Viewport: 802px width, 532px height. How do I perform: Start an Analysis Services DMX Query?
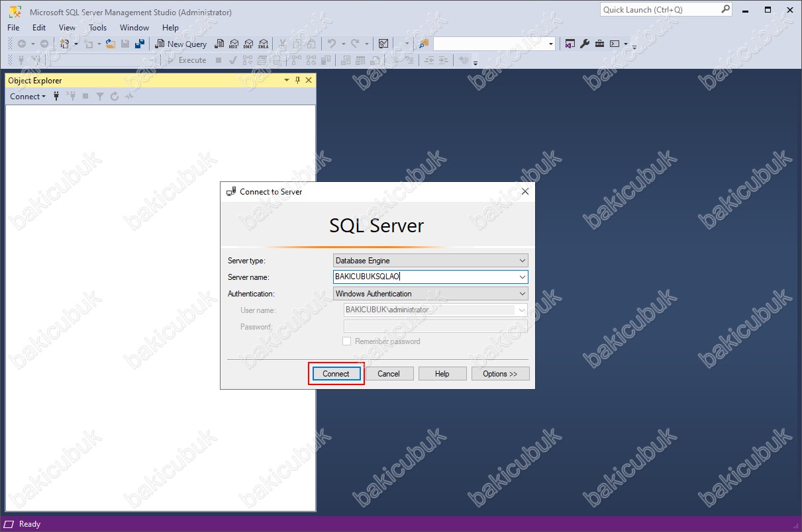pyautogui.click(x=248, y=44)
